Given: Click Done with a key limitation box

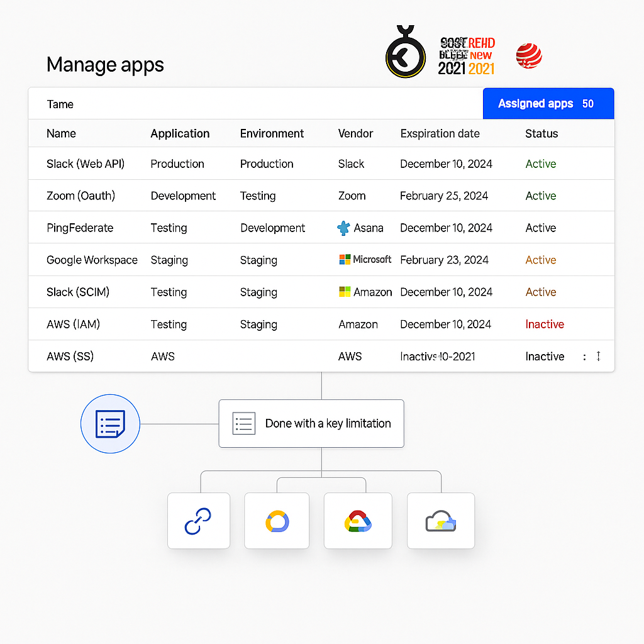Looking at the screenshot, I should point(311,423).
